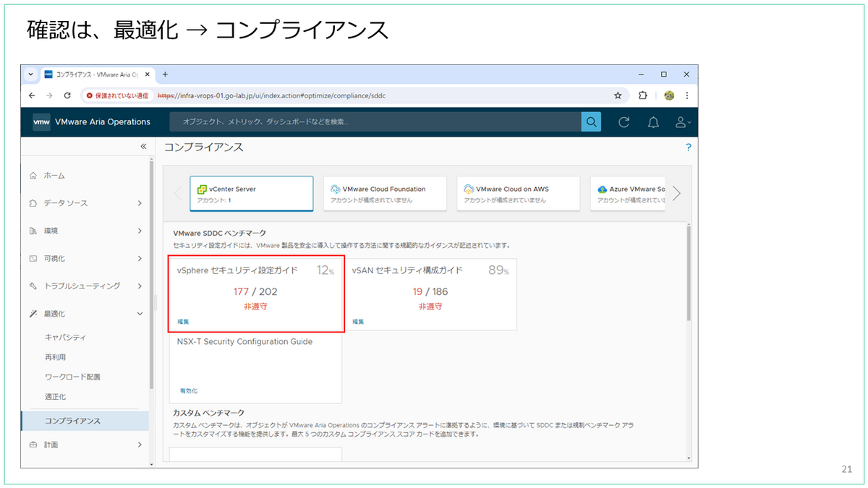Click 編集 on the vSAN security guide card
868x488 pixels.
[358, 322]
